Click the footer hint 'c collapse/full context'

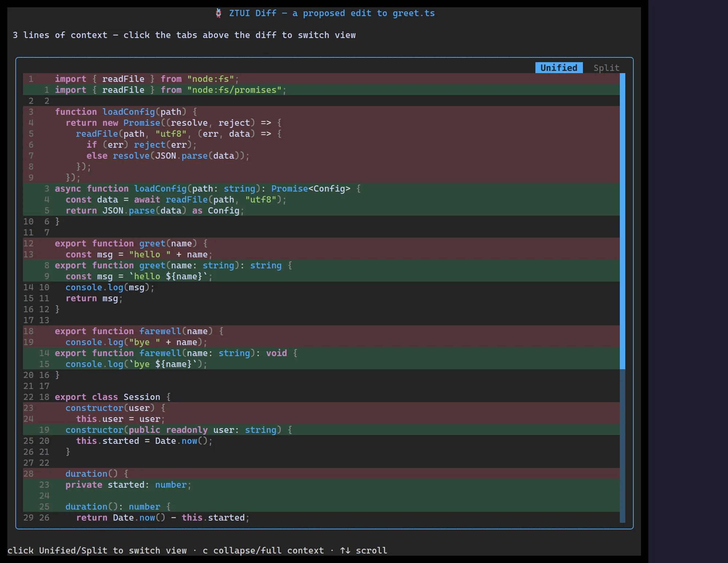click(263, 551)
